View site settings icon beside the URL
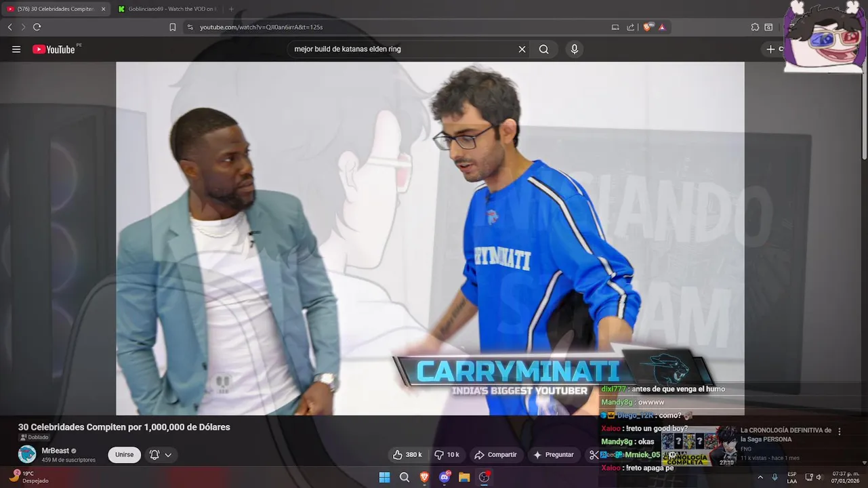The image size is (868, 488). pyautogui.click(x=190, y=27)
